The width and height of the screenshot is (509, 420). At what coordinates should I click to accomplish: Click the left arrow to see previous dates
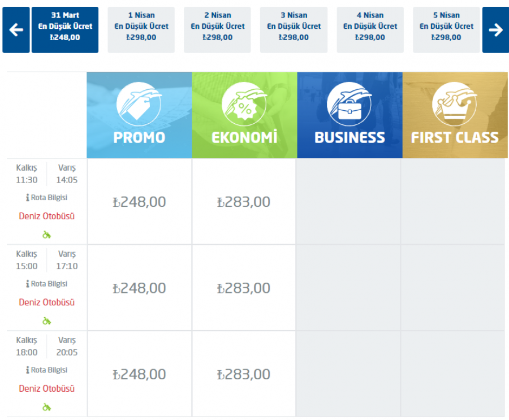(16, 30)
